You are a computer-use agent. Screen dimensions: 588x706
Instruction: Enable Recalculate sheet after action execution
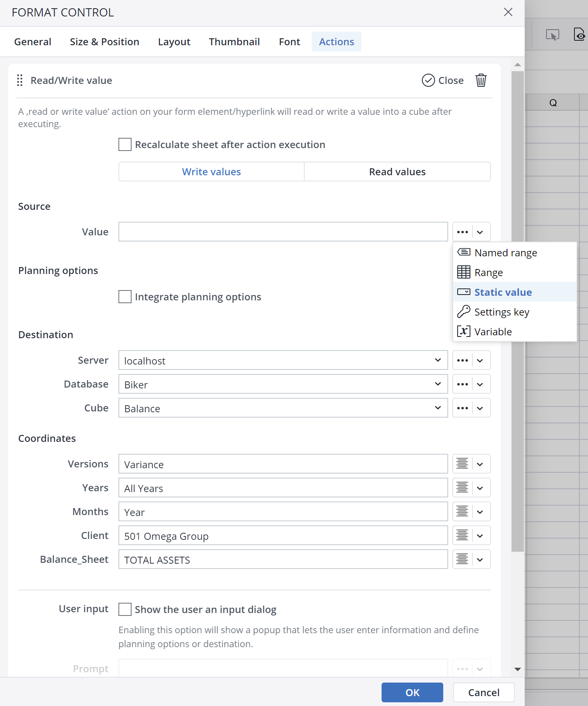pyautogui.click(x=125, y=145)
